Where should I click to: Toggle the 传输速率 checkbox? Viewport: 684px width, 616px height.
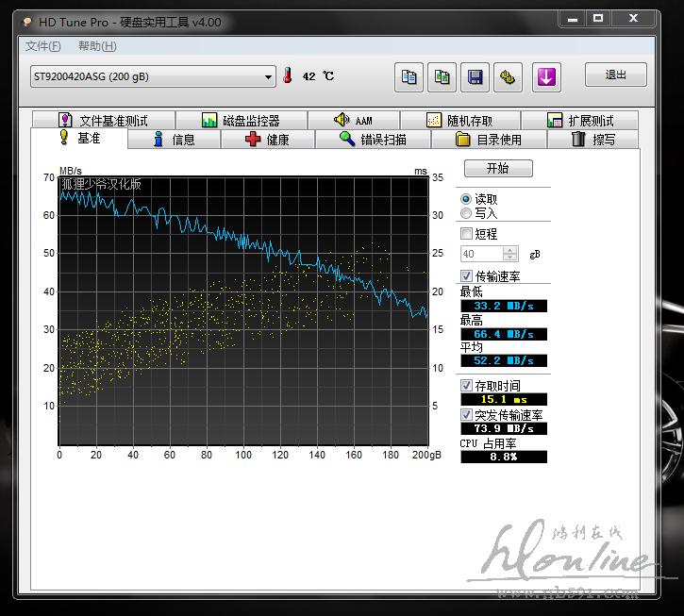[x=466, y=275]
